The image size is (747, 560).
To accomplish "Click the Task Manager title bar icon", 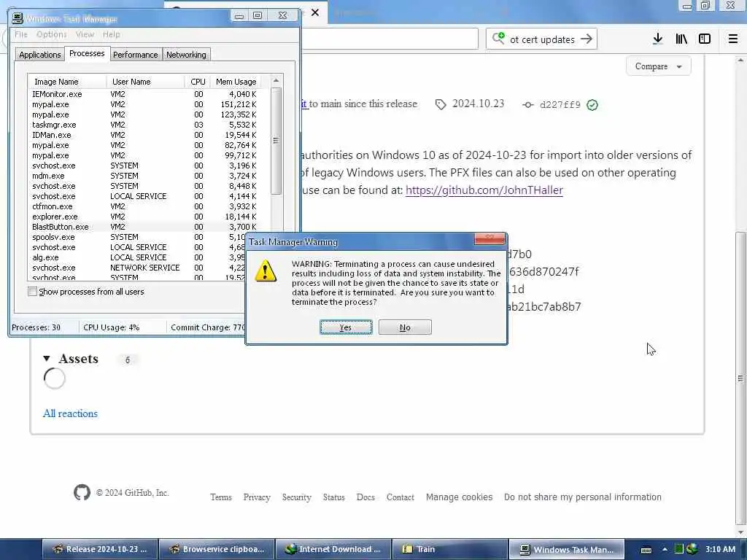I will point(18,18).
